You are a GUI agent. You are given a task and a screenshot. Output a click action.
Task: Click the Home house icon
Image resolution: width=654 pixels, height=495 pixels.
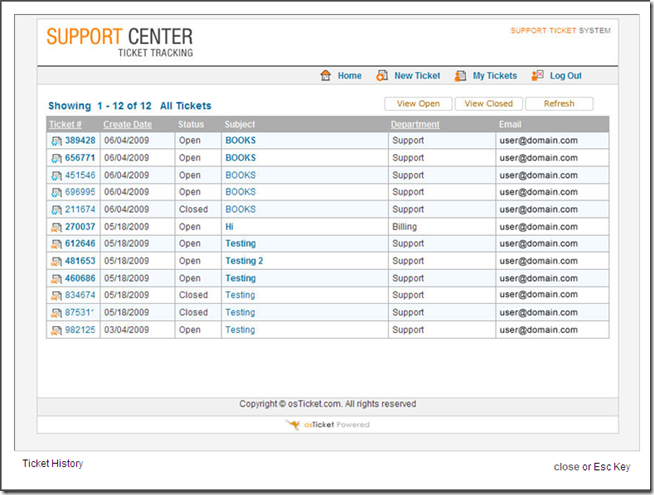325,76
